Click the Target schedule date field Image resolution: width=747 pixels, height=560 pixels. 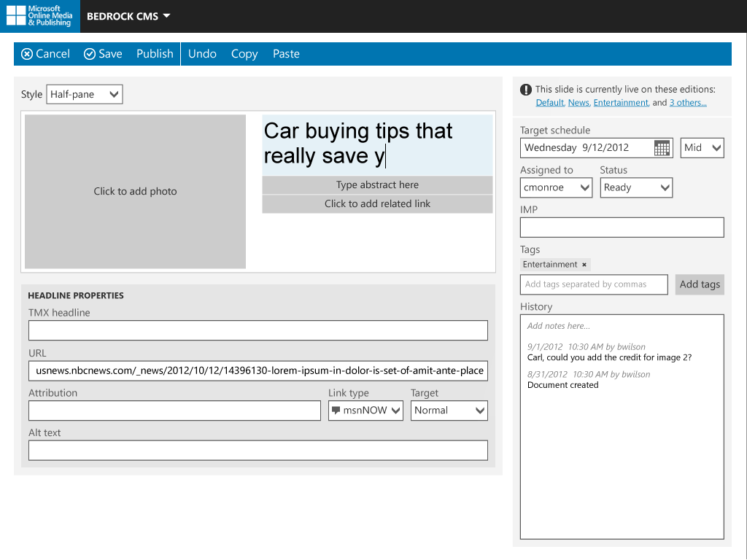(597, 147)
